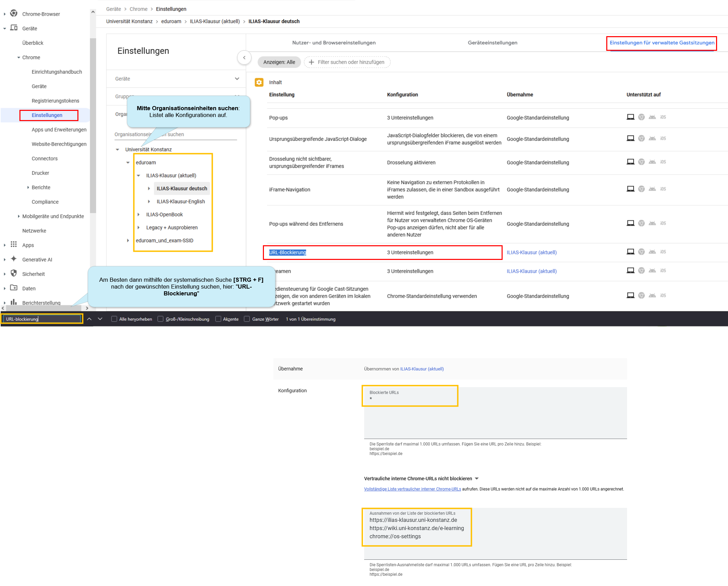Collapse the Universität Konstanz tree node

click(x=117, y=149)
